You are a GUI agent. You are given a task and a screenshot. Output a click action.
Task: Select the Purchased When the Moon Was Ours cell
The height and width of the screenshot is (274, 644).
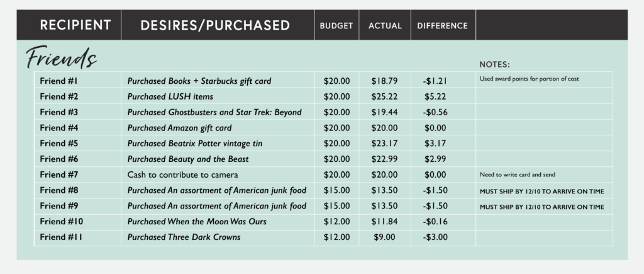[218, 221]
